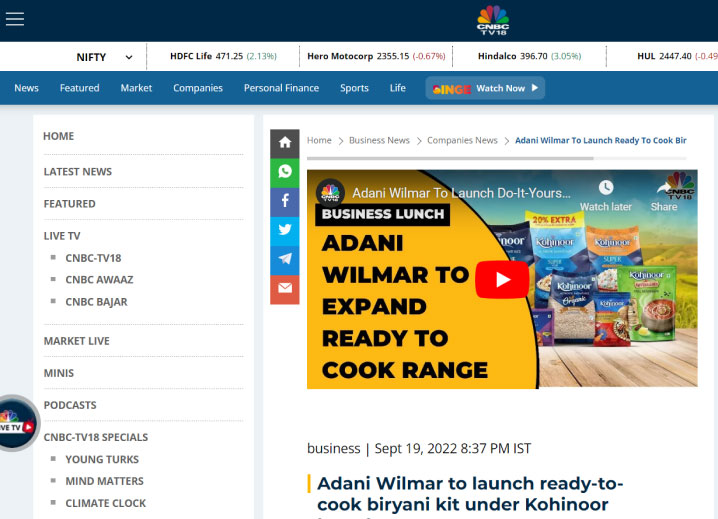This screenshot has width=718, height=519.
Task: Share article by email
Action: tap(285, 289)
